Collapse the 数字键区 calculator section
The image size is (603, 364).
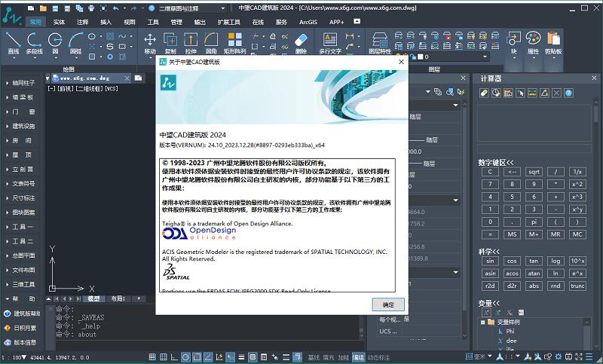pyautogui.click(x=496, y=163)
